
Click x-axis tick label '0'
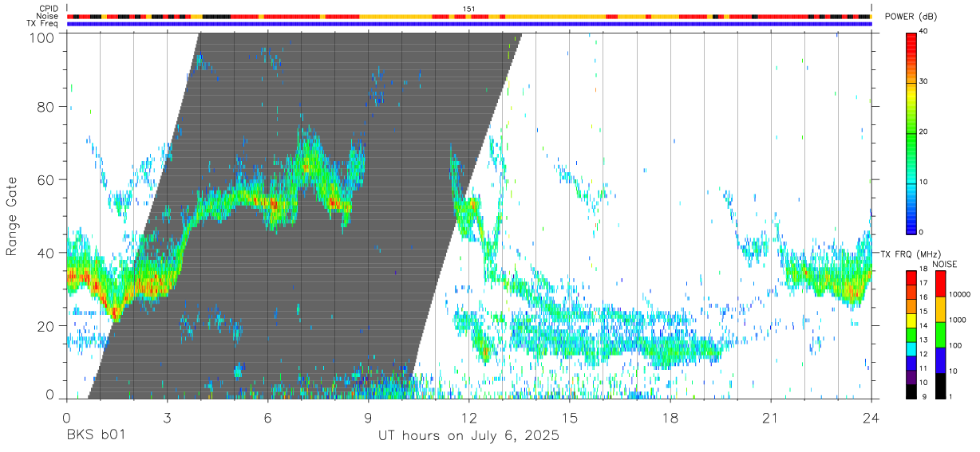pos(66,417)
